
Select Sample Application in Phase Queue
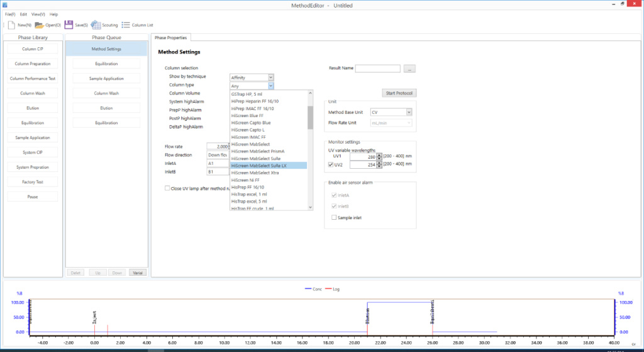click(x=106, y=79)
